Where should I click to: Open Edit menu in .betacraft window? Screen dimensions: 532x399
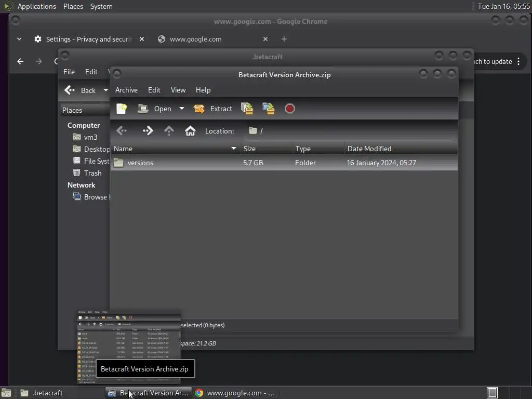pyautogui.click(x=91, y=72)
